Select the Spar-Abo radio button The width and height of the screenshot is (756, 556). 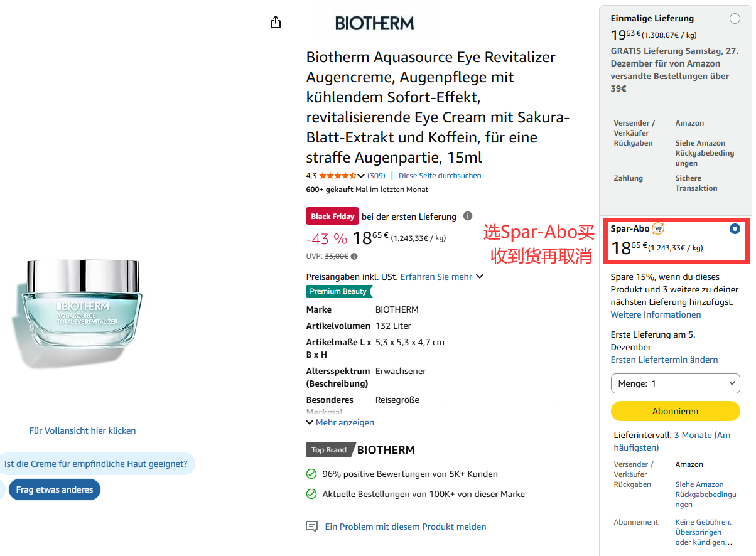click(x=735, y=229)
